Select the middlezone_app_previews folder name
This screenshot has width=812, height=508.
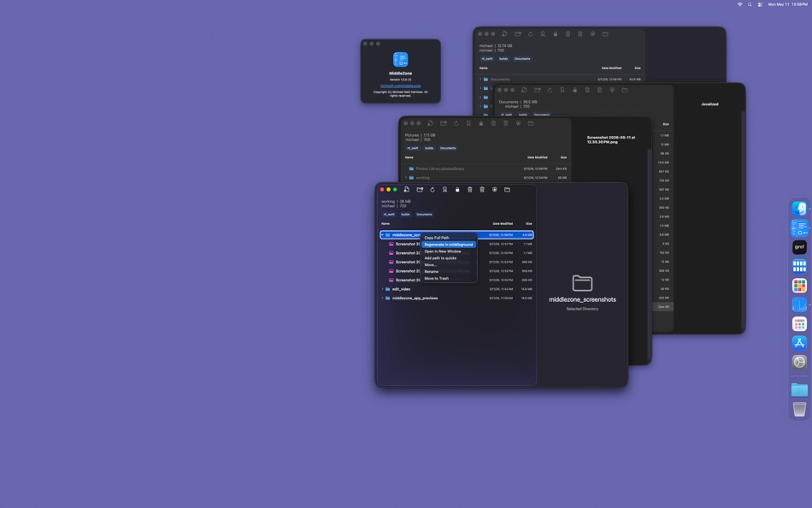[x=415, y=298]
